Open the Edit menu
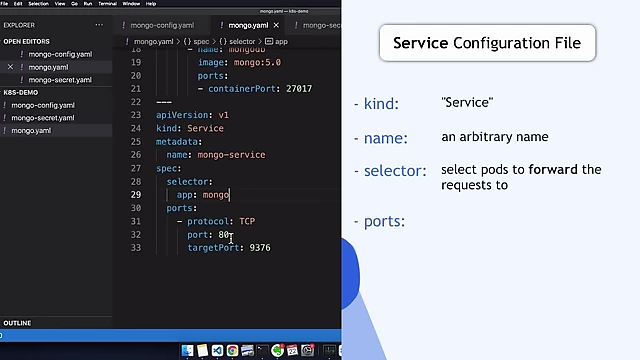 pyautogui.click(x=18, y=4)
